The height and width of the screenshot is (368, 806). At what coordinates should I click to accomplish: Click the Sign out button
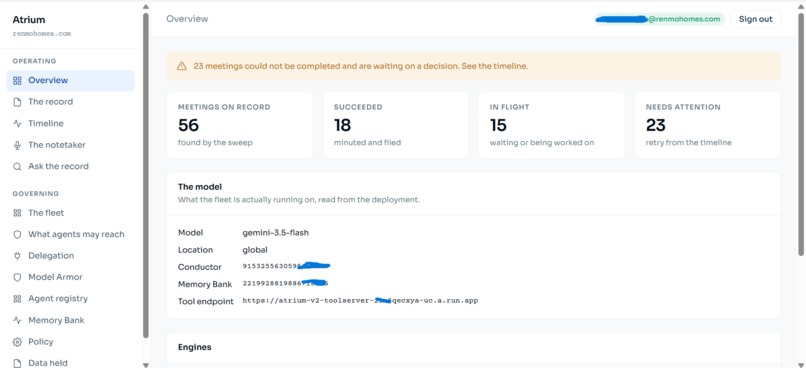click(x=756, y=19)
